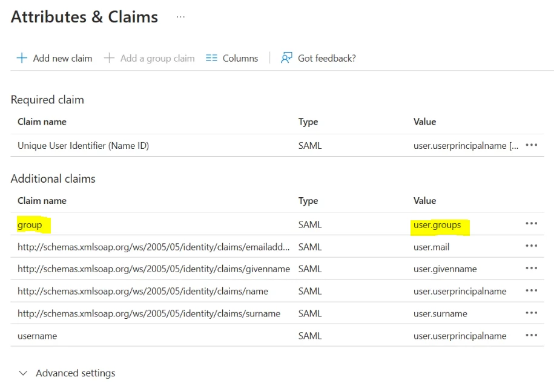The image size is (554, 392).
Task: Click the Type header under Required claim
Action: tap(308, 122)
